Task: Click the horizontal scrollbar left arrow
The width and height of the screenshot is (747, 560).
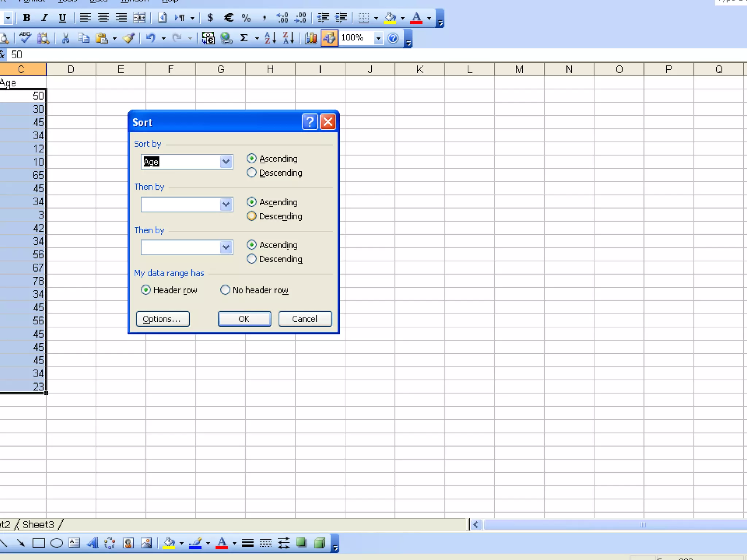Action: click(x=476, y=525)
